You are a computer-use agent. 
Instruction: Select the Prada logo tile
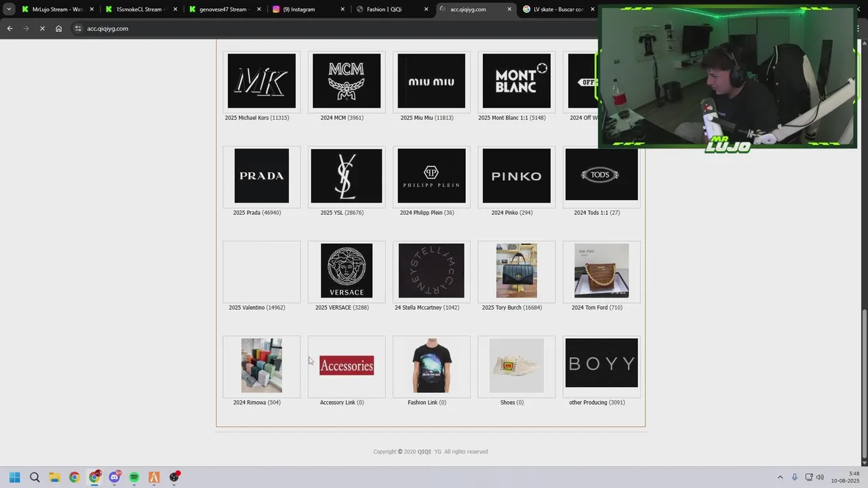tap(262, 176)
